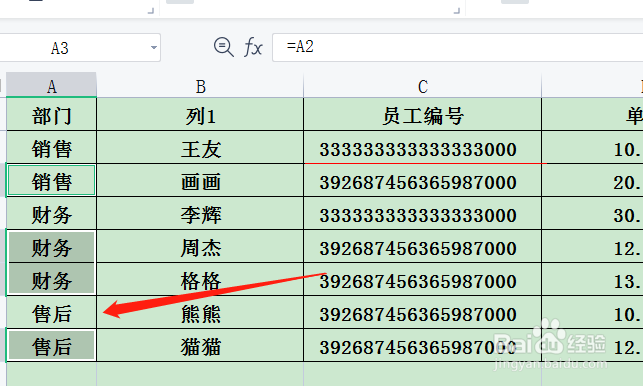This screenshot has width=643, height=386.
Task: Click the zoom magnifier icon beside fx
Action: coord(223,47)
